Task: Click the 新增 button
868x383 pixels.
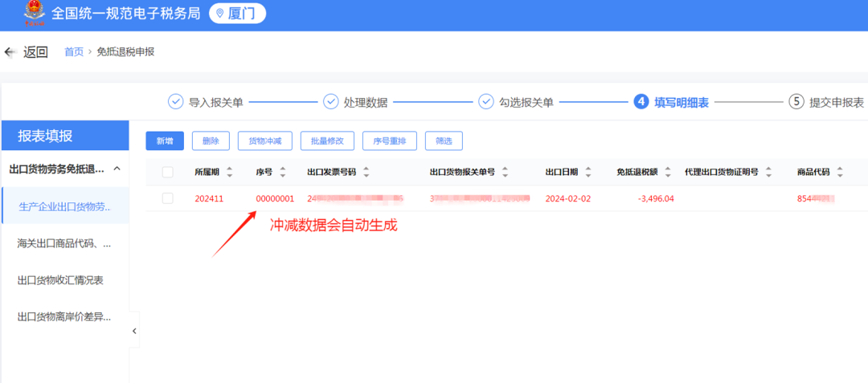Action: tap(165, 141)
